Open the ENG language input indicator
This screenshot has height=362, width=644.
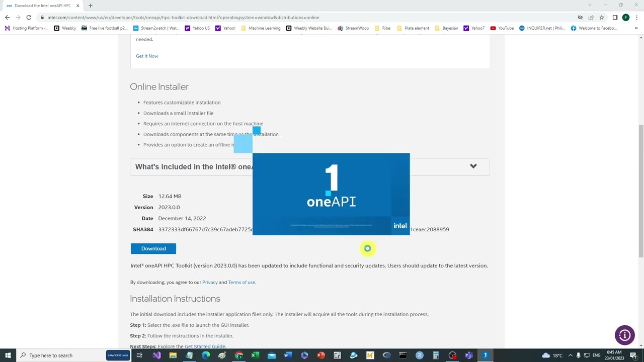(597, 355)
